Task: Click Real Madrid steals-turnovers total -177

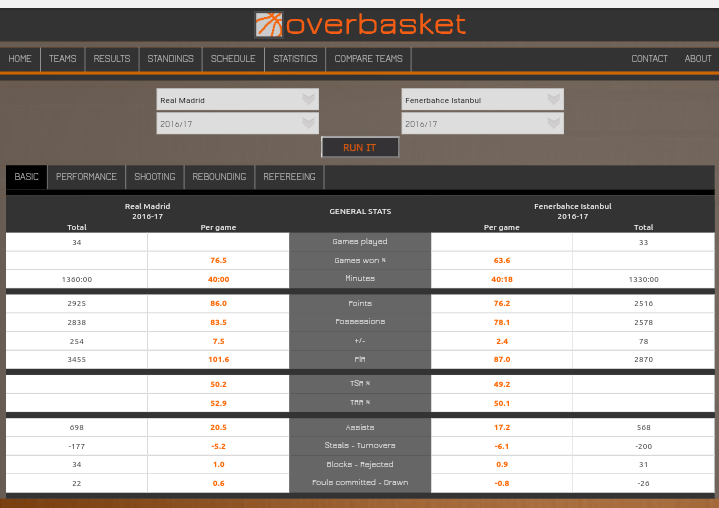Action: click(77, 446)
